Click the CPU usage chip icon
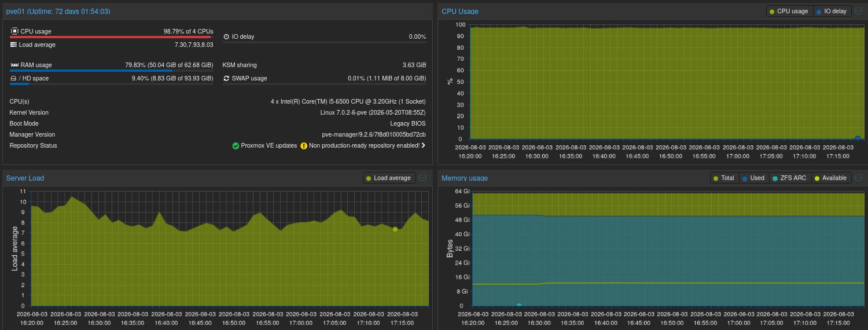Screen dimensions: 868x330 (x=14, y=31)
